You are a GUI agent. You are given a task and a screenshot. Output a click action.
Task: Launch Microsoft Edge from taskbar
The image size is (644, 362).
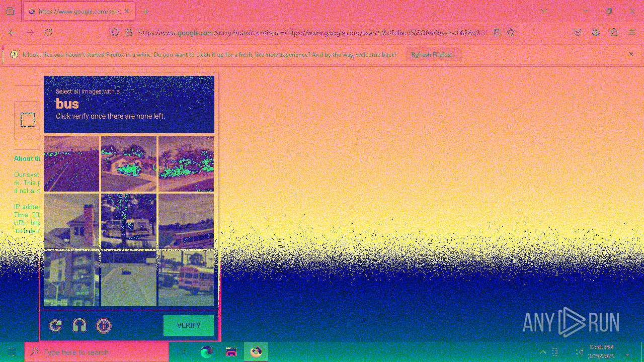[207, 352]
